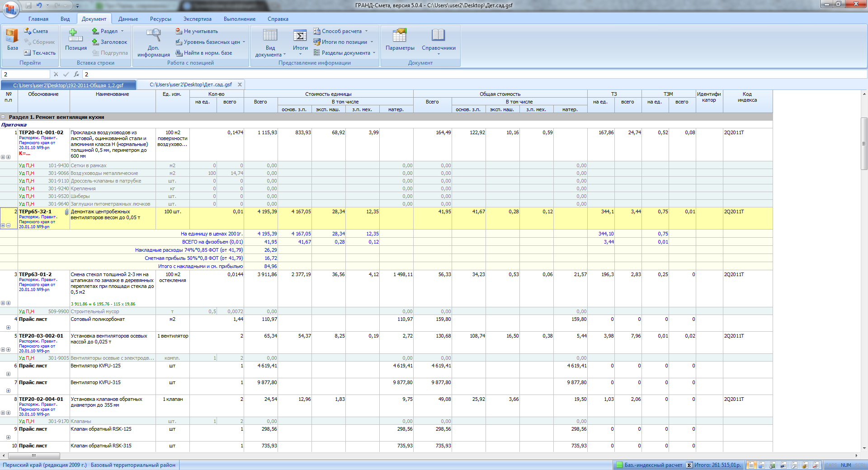Image resolution: width=868 pixels, height=470 pixels.
Task: Click the Параметры document icon
Action: tap(400, 39)
